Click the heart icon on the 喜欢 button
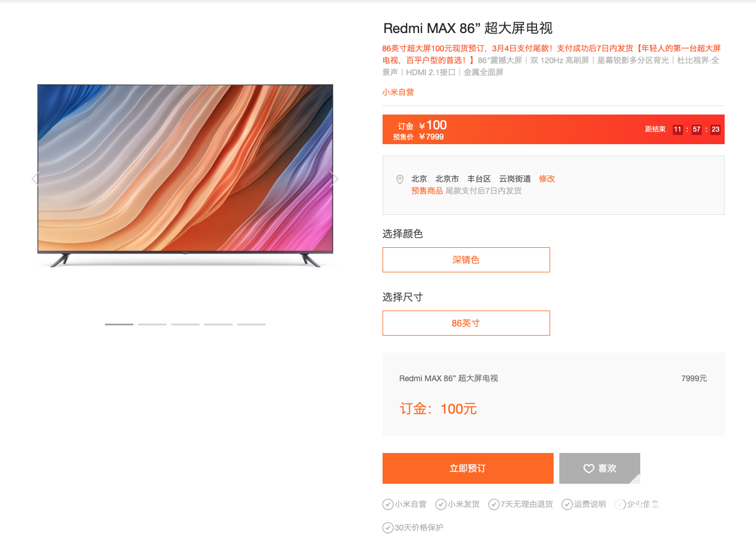Image resolution: width=756 pixels, height=547 pixels. 589,468
